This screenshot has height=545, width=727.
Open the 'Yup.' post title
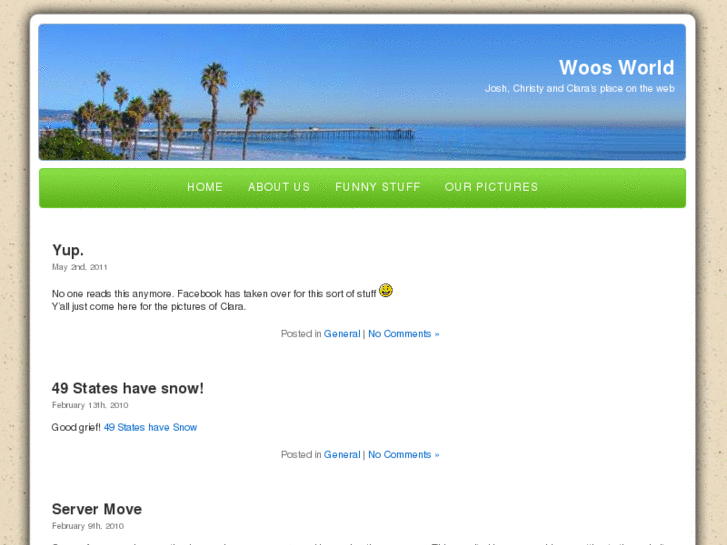pyautogui.click(x=68, y=250)
